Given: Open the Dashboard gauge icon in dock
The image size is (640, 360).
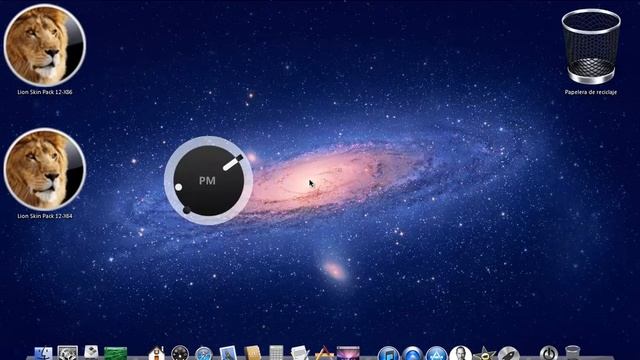Looking at the screenshot, I should (180, 353).
